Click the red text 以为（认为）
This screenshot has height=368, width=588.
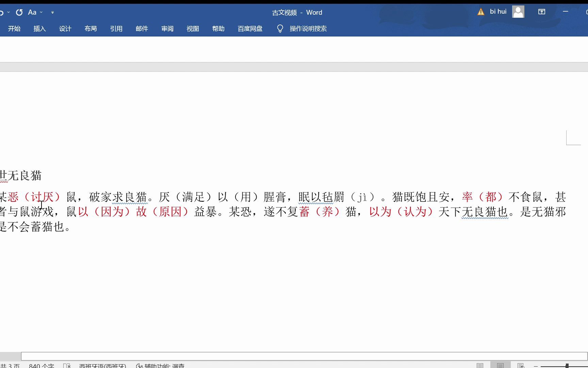click(402, 212)
